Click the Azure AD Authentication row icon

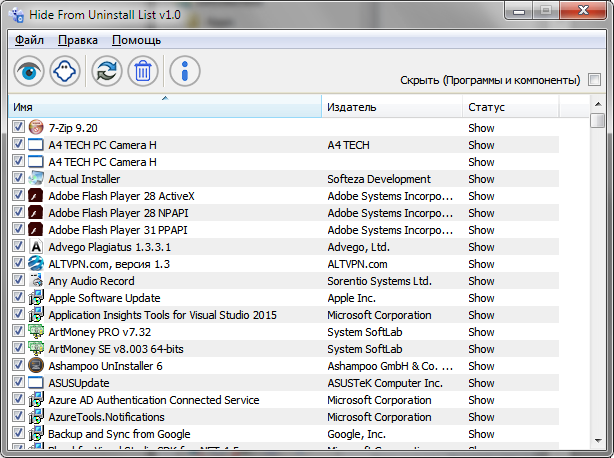(36, 399)
